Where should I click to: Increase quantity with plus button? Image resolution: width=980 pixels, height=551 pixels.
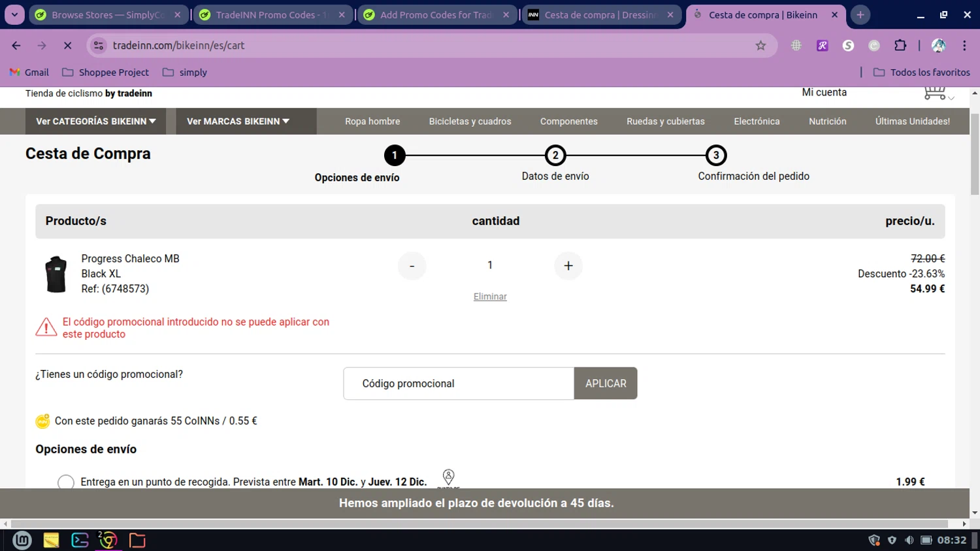point(568,265)
